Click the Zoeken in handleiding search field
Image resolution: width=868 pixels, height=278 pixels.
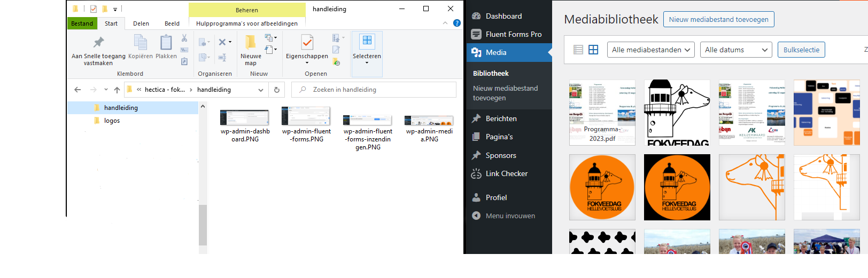374,90
